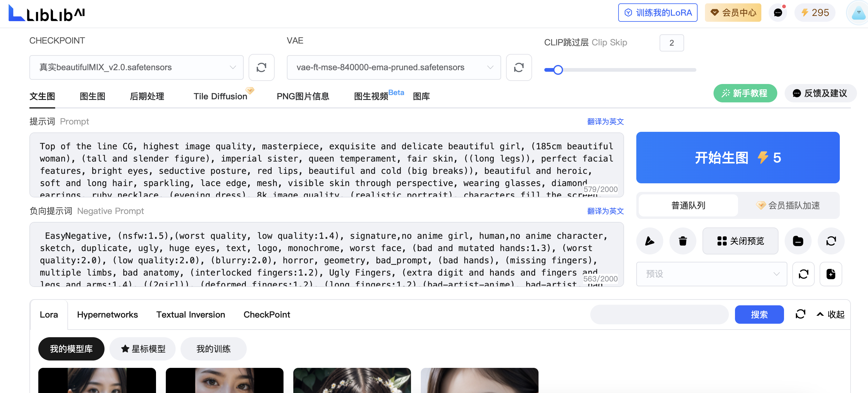Toggle 关闭预览 preview button
This screenshot has height=393, width=868.
point(740,241)
